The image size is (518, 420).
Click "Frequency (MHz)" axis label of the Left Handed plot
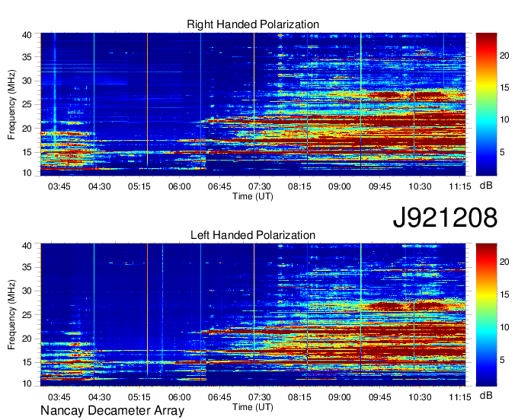coord(11,315)
